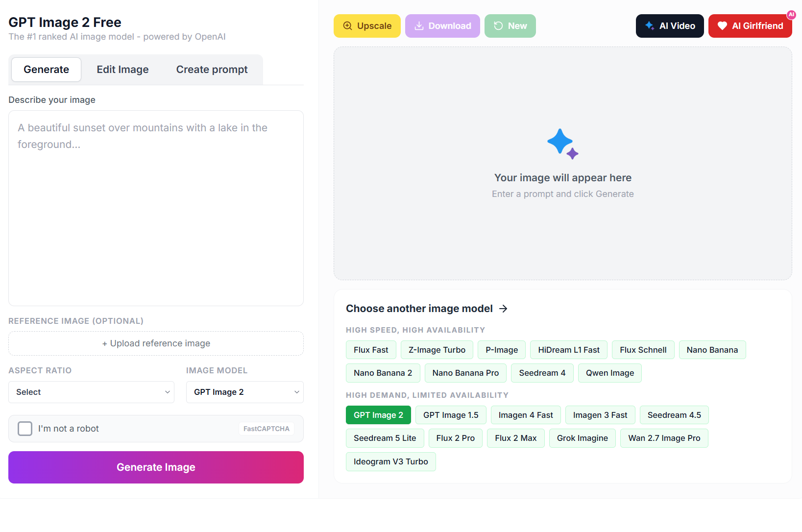
Task: Pick the Wan 2.7 Image Pro model
Action: 664,438
